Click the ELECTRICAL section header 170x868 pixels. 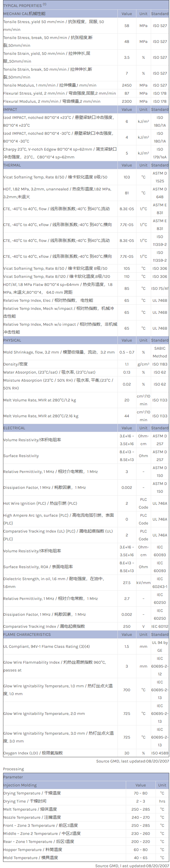(x=14, y=428)
